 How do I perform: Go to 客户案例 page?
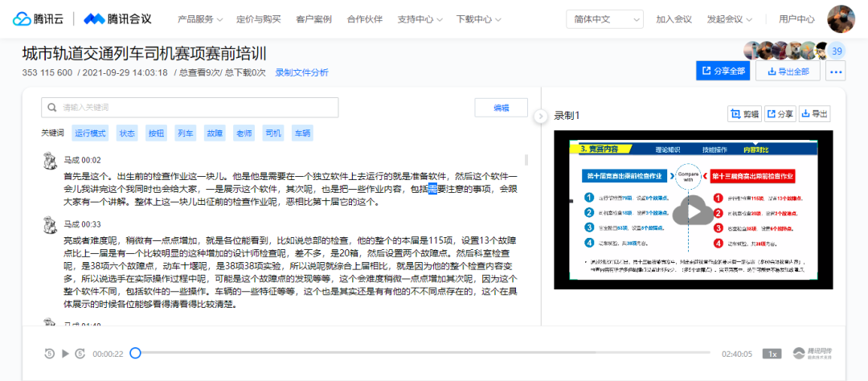[x=314, y=18]
